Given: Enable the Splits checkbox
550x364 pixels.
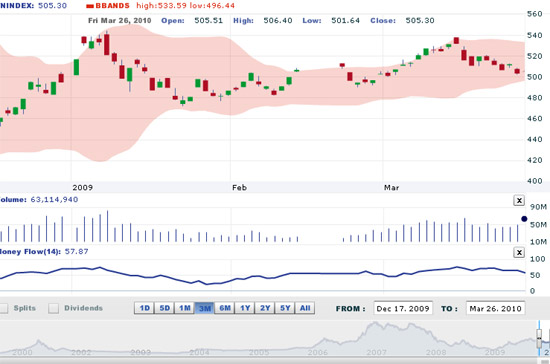Looking at the screenshot, I should (3, 308).
